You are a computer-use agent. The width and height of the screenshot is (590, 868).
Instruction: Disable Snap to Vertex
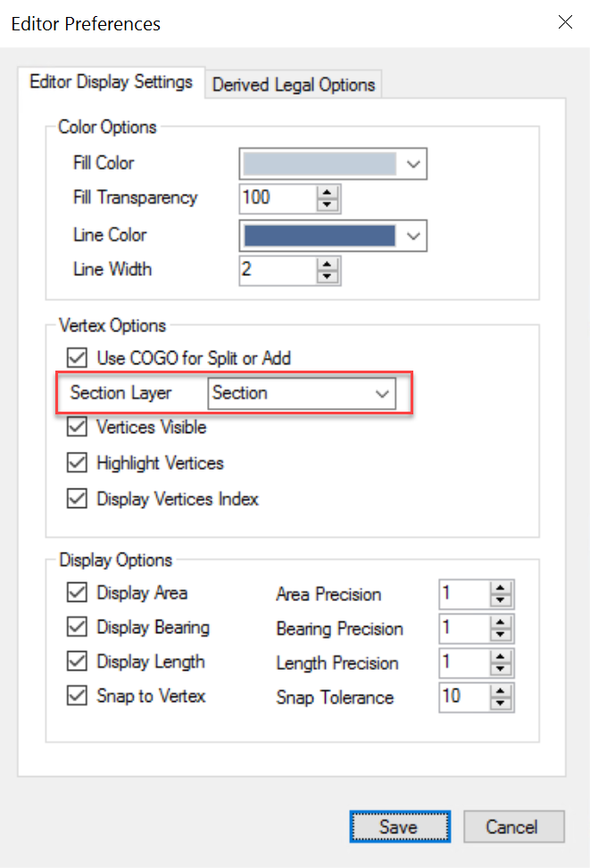coord(78,697)
